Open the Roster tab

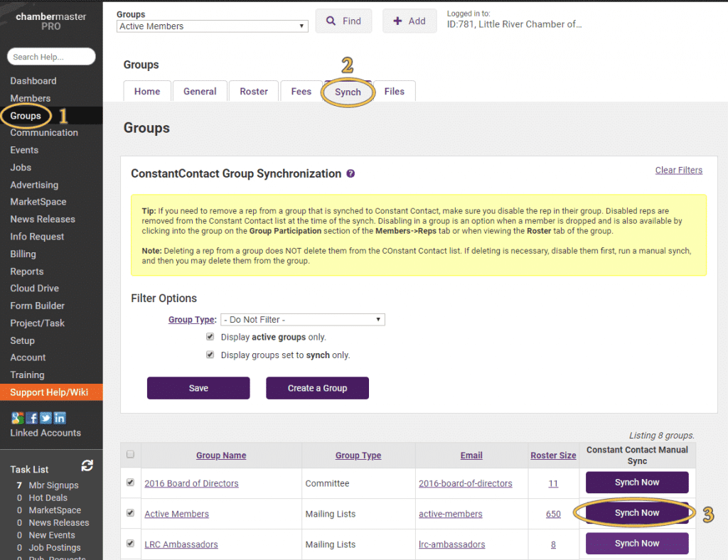pyautogui.click(x=254, y=92)
